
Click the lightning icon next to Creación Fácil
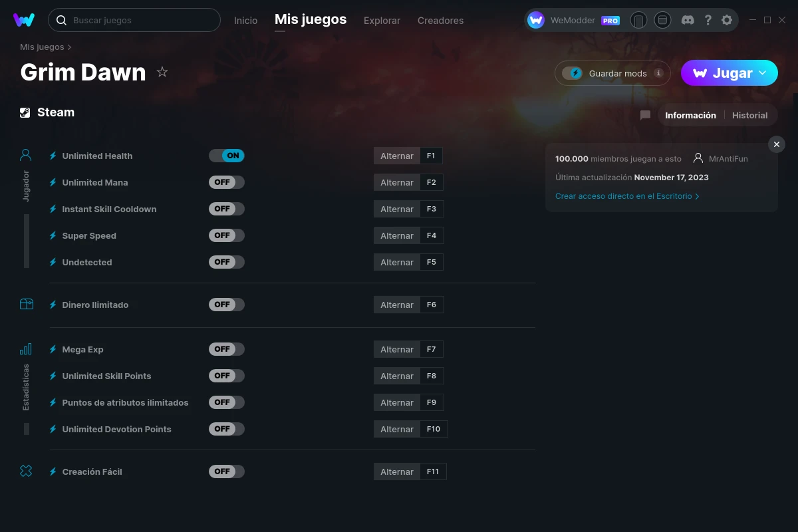tap(53, 471)
